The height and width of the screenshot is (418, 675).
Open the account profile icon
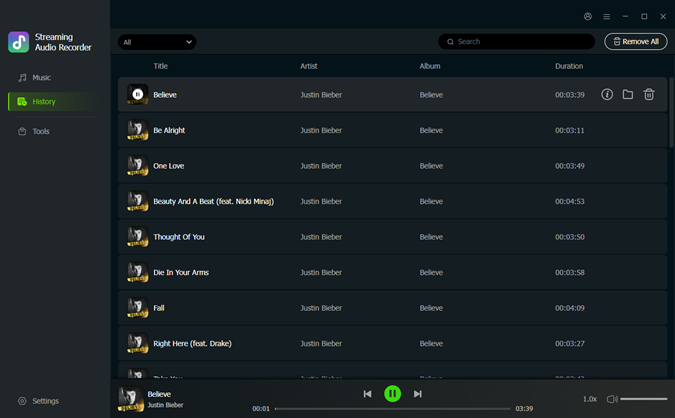click(x=588, y=16)
